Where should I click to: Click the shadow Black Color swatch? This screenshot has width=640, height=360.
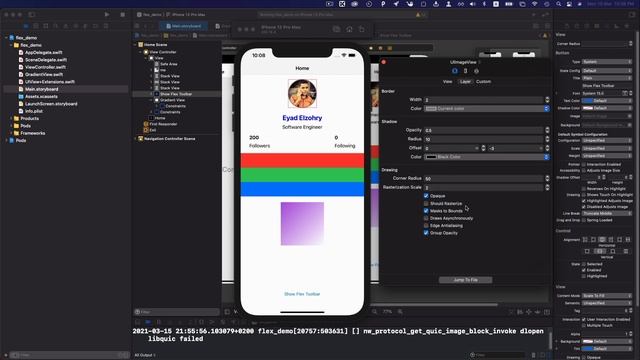coord(431,157)
